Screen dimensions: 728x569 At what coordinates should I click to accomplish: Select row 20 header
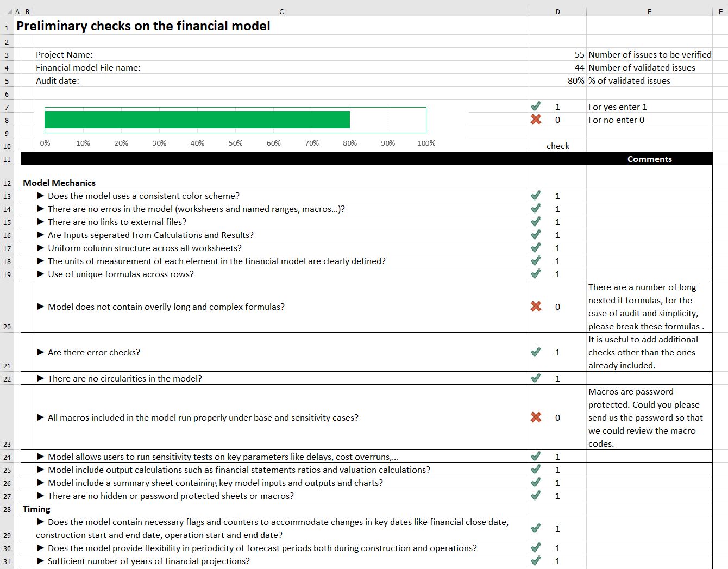(7, 307)
